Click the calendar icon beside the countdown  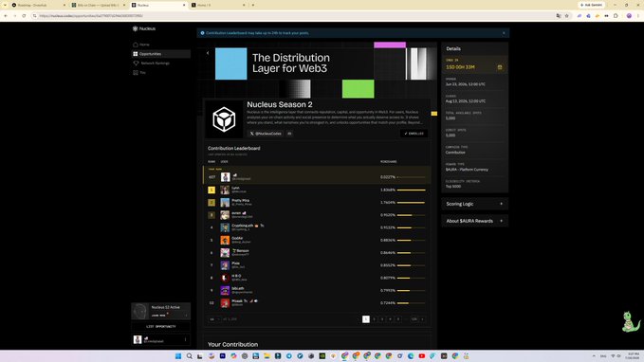500,67
